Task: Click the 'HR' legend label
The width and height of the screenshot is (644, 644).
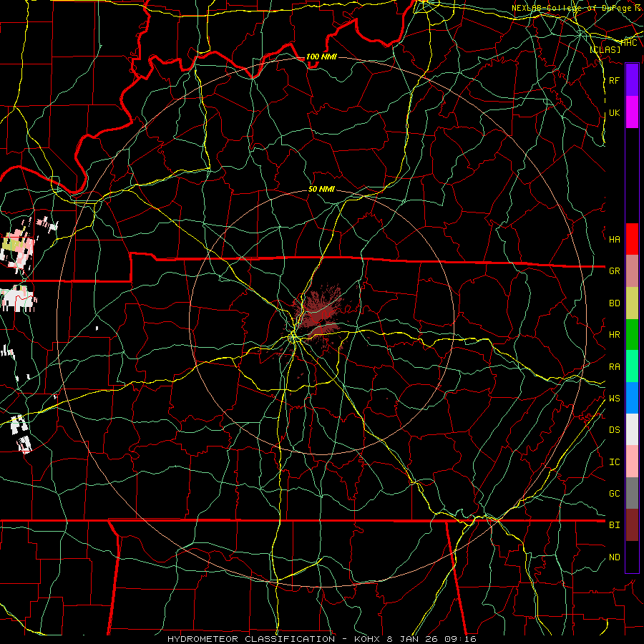Action: (614, 335)
